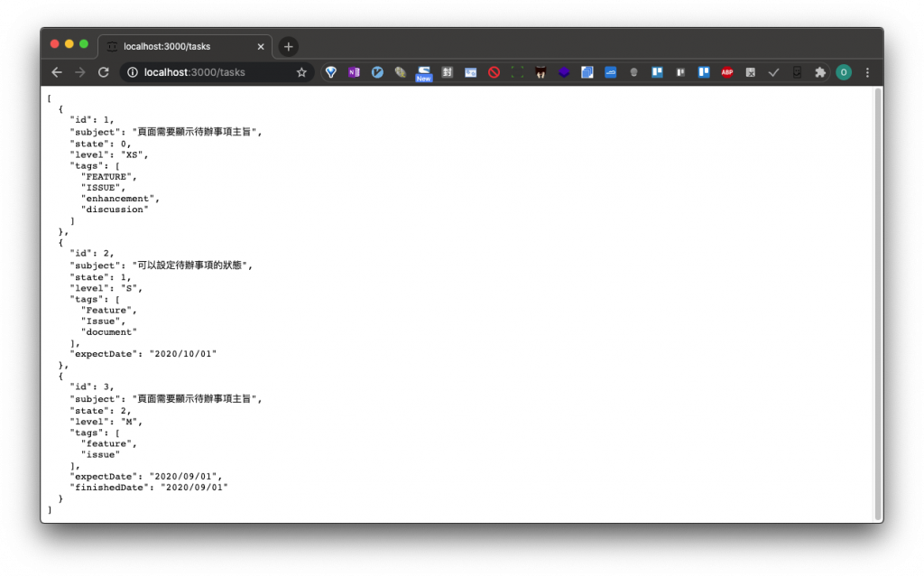Click the browser back arrow
Viewport: 924px width, 577px height.
[x=57, y=72]
